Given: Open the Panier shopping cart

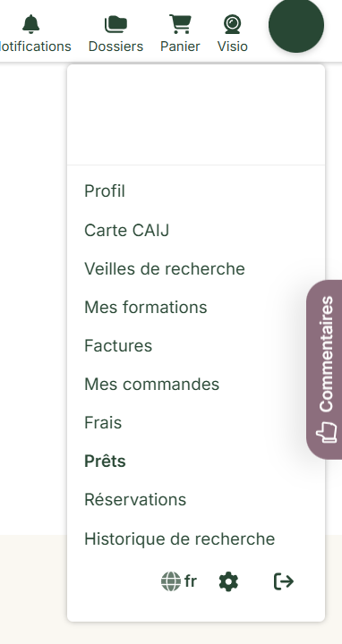Looking at the screenshot, I should [x=181, y=24].
